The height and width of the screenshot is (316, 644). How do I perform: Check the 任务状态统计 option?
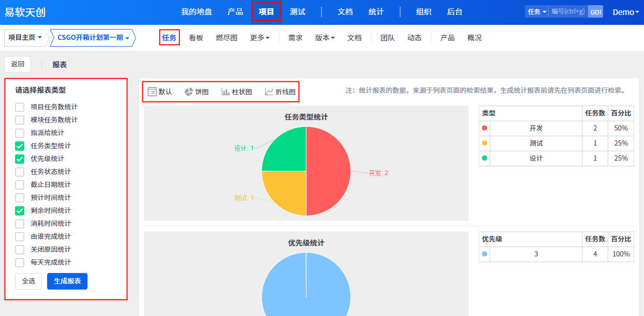pos(20,172)
